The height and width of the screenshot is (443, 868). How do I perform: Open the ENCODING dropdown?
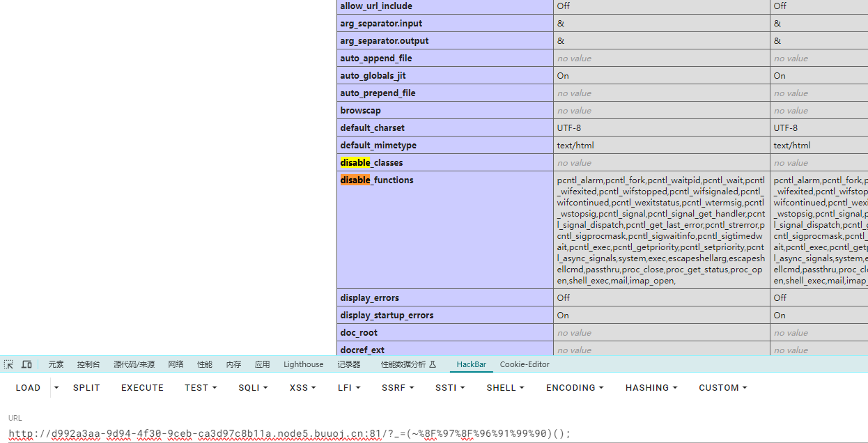575,388
